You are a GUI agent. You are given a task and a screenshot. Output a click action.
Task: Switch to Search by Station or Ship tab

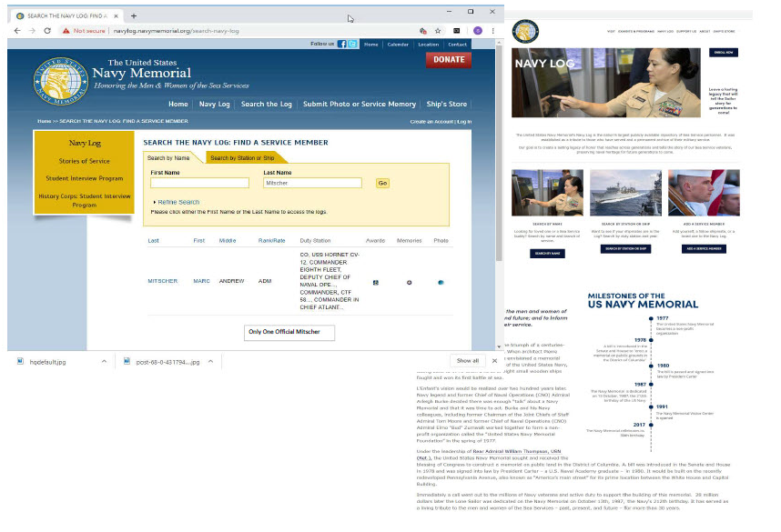(x=242, y=158)
